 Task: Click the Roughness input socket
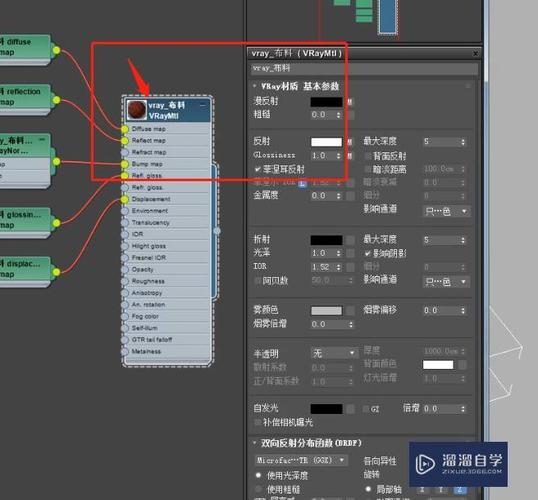point(125,281)
